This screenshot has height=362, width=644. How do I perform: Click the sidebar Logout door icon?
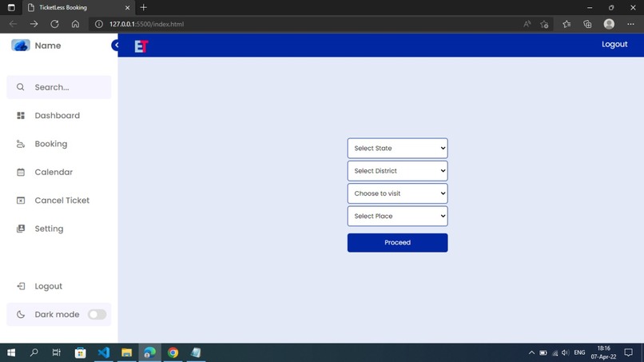(x=21, y=286)
